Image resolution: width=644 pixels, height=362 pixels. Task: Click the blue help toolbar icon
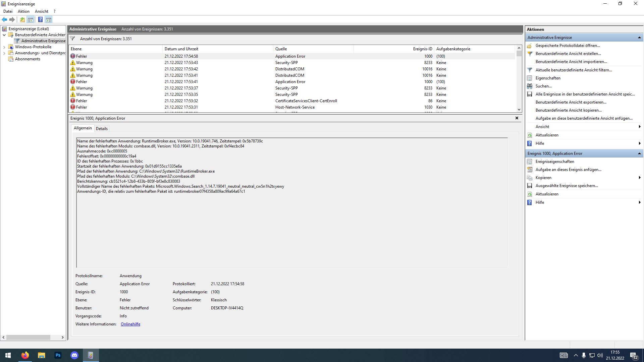pos(40,19)
